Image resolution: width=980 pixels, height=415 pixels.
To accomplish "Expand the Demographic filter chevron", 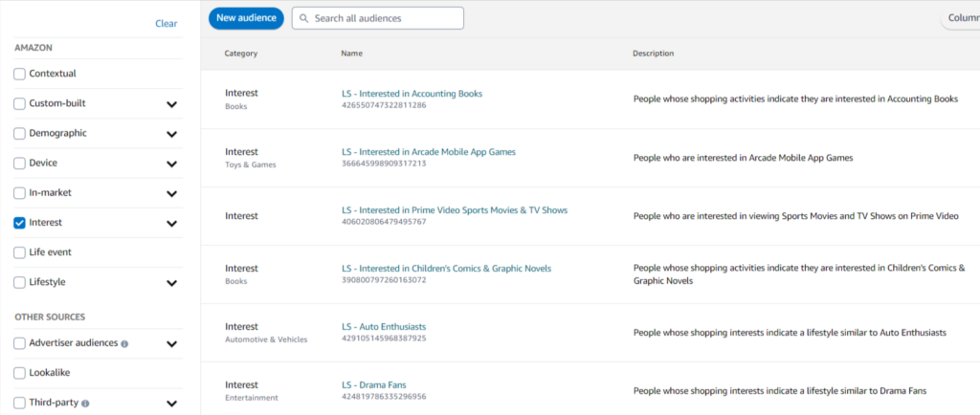I will click(172, 134).
